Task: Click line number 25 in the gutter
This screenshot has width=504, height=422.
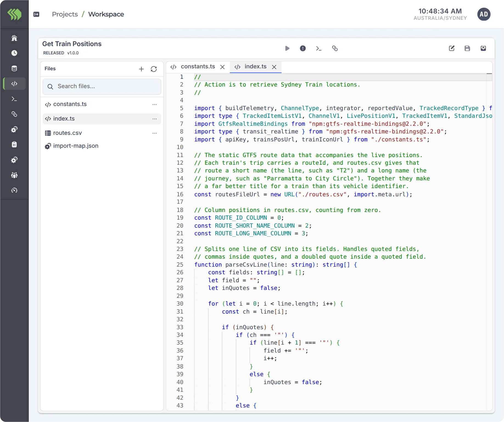Action: click(x=180, y=265)
